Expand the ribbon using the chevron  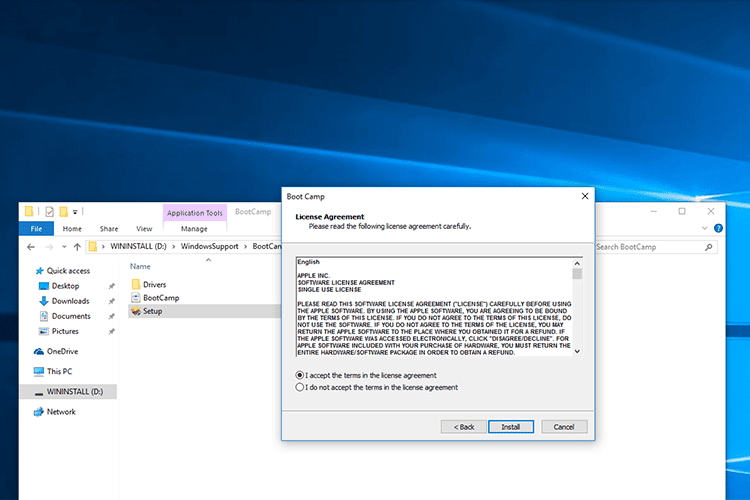(705, 228)
